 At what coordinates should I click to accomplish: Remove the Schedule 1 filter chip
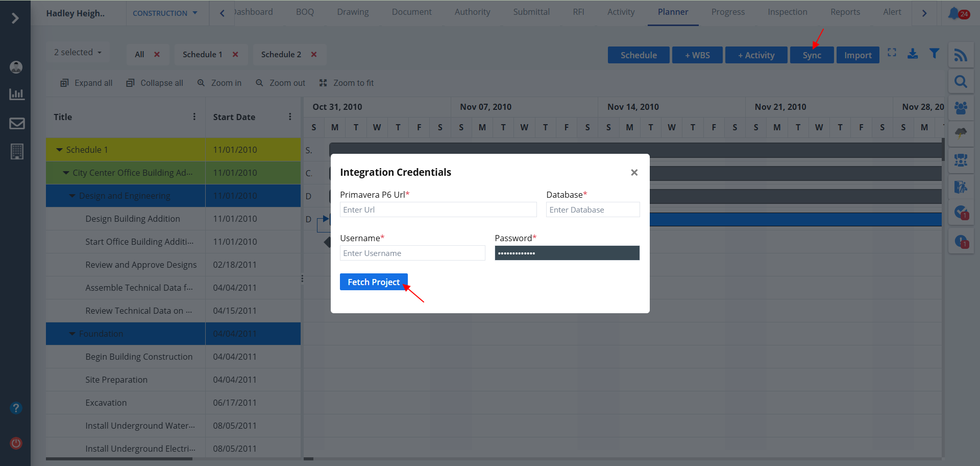(235, 55)
